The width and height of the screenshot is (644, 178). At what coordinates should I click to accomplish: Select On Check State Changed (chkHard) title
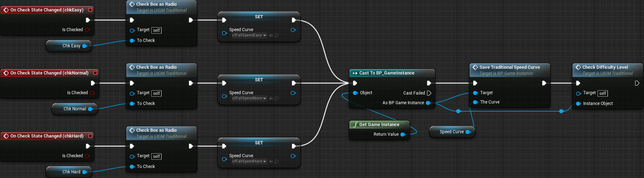click(47, 136)
